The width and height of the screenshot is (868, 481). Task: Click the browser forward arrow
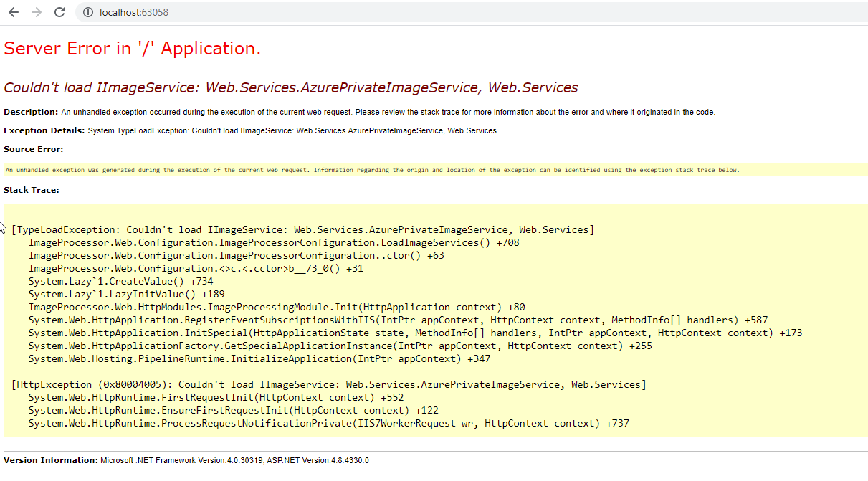pyautogui.click(x=37, y=12)
